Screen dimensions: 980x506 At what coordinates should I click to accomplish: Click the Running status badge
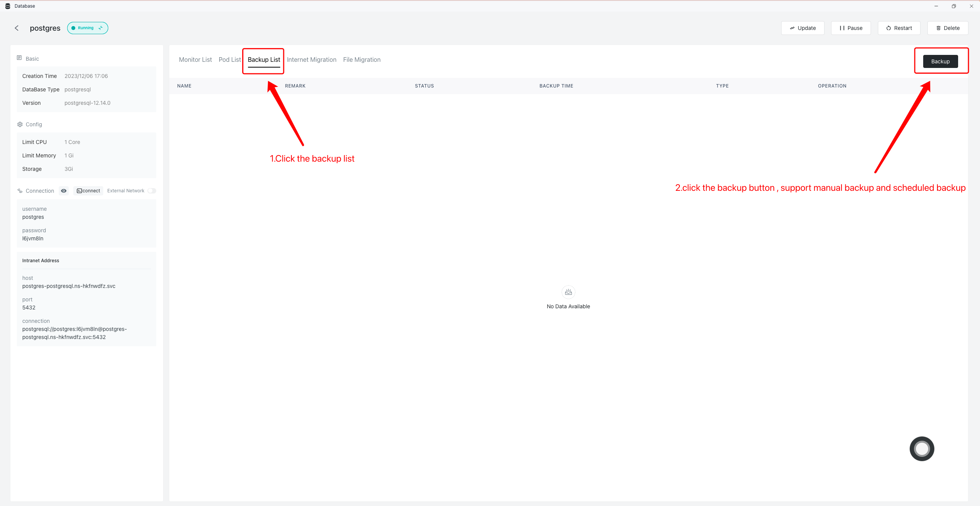tap(88, 28)
